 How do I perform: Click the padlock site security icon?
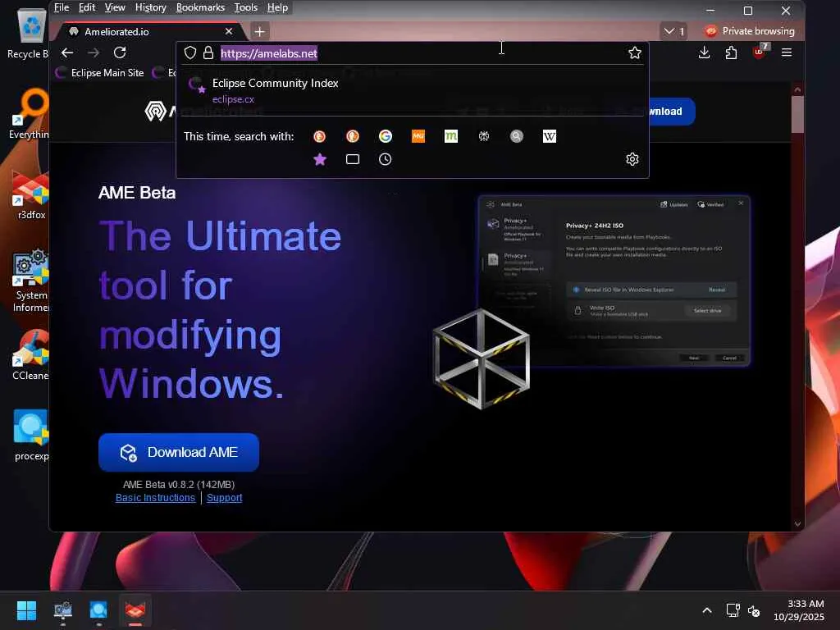208,52
